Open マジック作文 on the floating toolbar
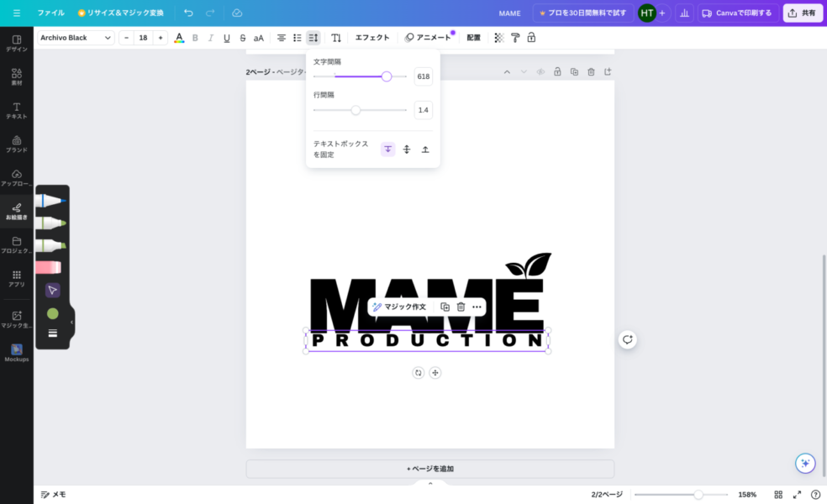The width and height of the screenshot is (827, 504). pyautogui.click(x=399, y=307)
